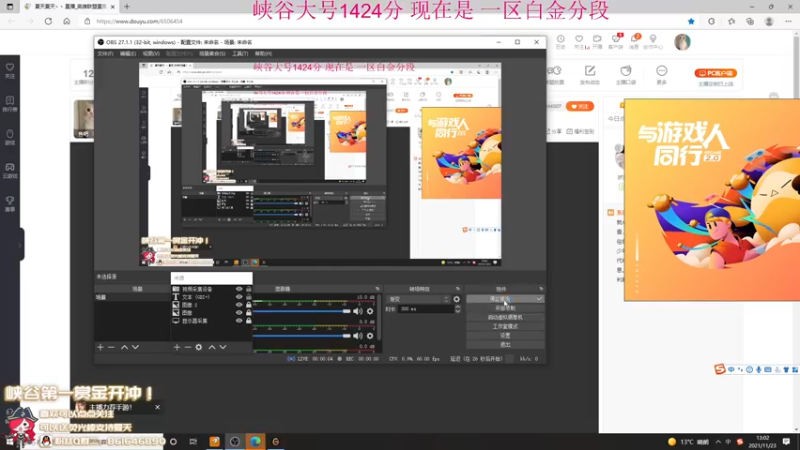The width and height of the screenshot is (800, 450).
Task: Click the 开始录制 start recording button
Action: 505,308
